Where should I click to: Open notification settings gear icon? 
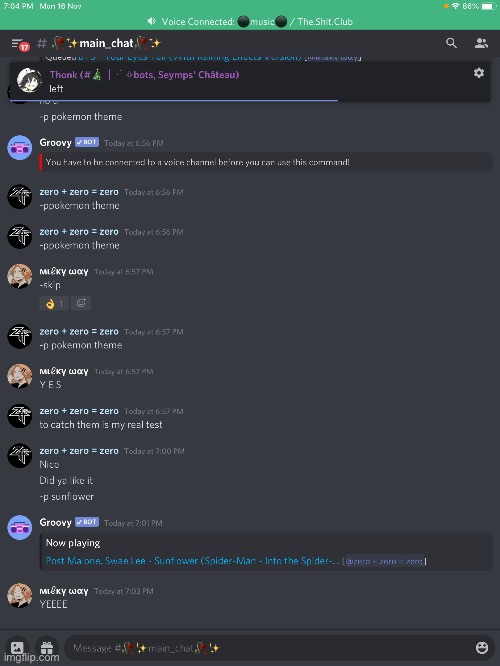tap(479, 73)
